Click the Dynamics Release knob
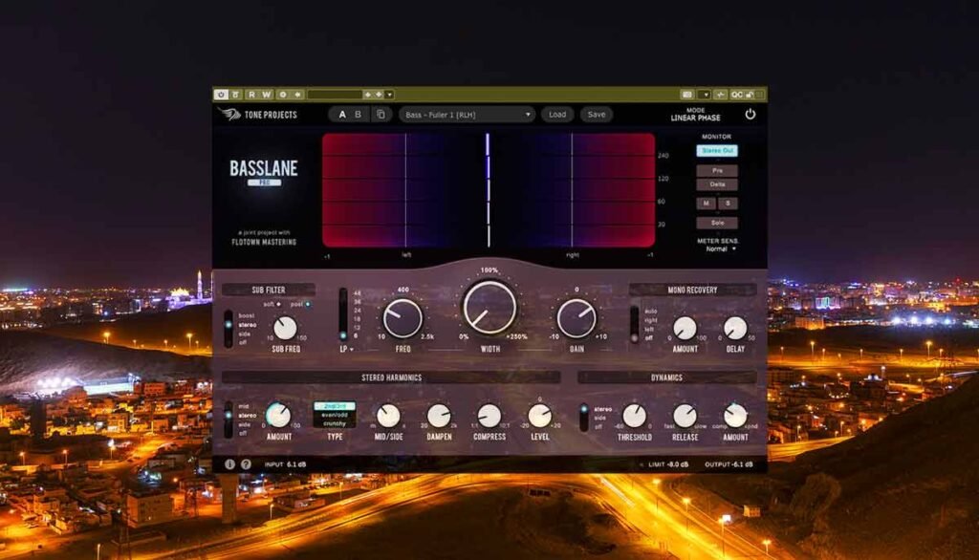 (685, 415)
